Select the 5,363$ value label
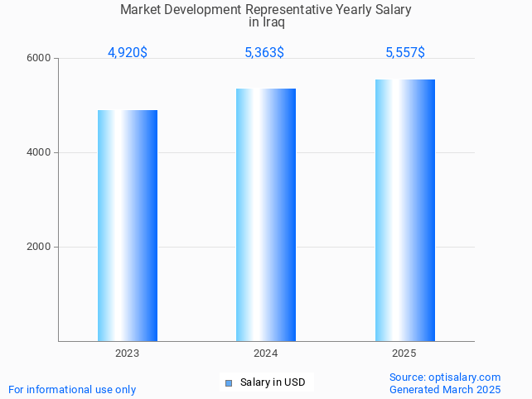 click(264, 52)
